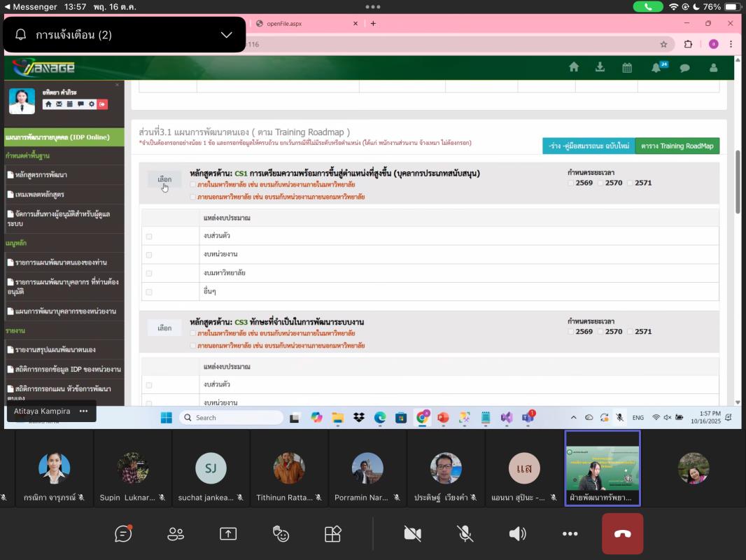Click the share screen icon
The width and height of the screenshot is (746, 560).
tap(228, 534)
